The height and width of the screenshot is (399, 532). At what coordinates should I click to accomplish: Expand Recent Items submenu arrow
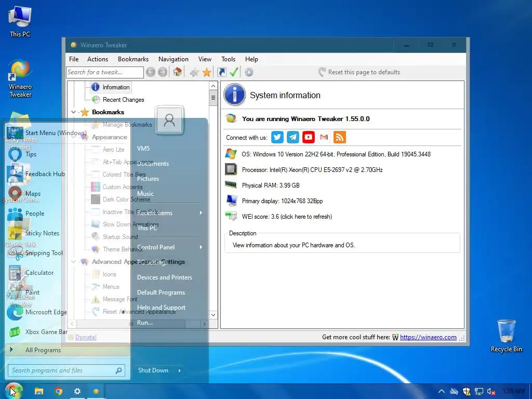tap(201, 212)
